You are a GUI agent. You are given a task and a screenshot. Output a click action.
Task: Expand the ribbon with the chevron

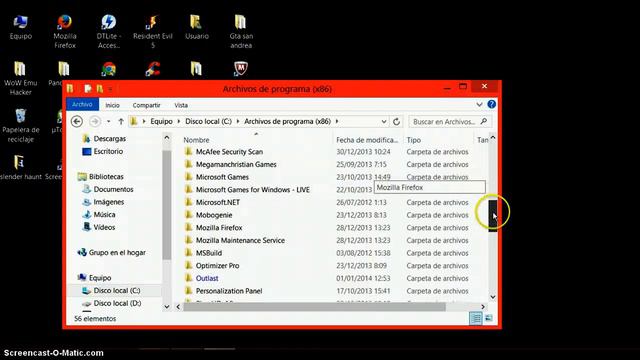[x=479, y=104]
